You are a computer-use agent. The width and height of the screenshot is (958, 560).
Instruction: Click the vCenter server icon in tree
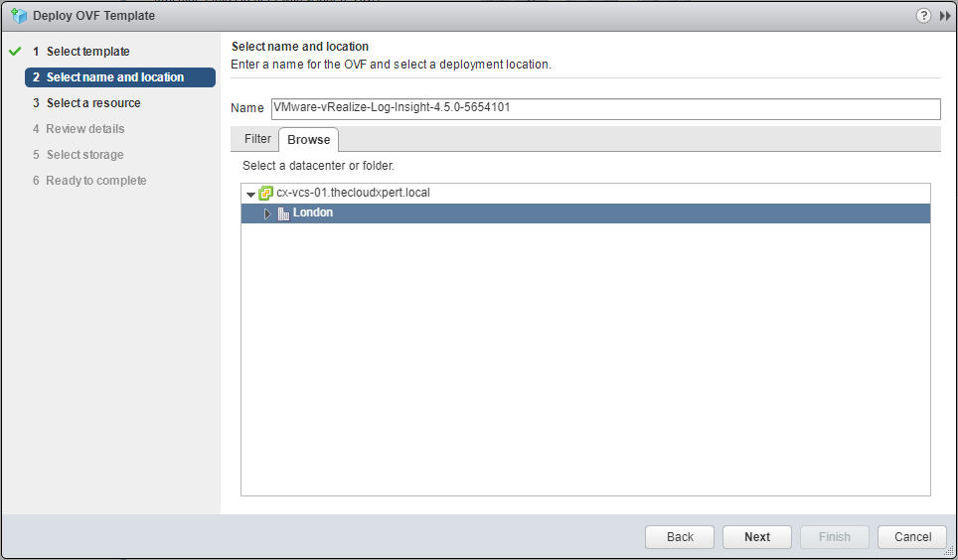tap(265, 193)
